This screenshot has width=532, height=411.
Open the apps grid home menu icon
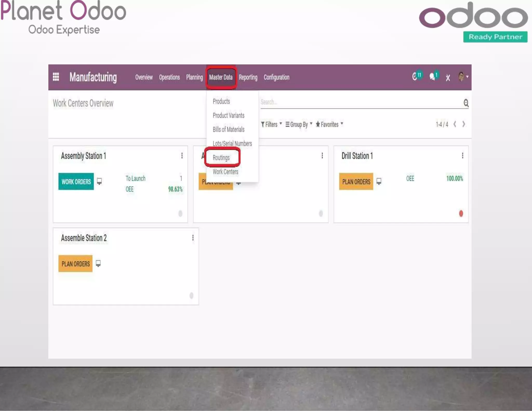point(56,77)
